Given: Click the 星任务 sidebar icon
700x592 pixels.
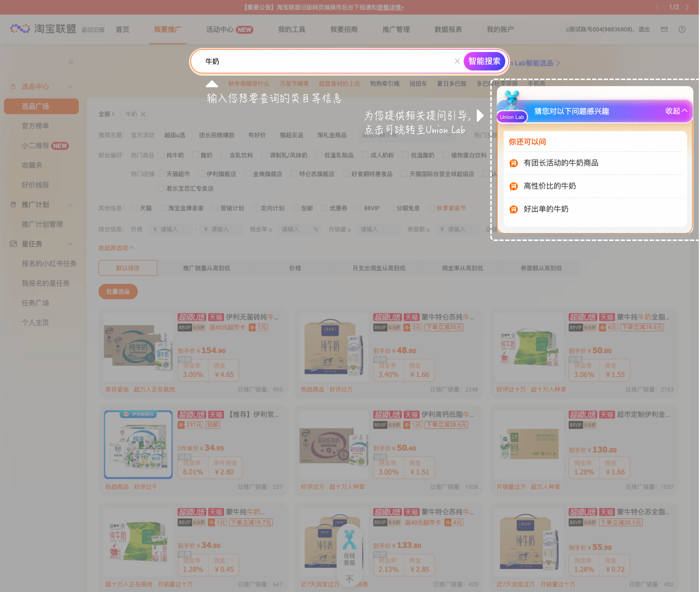Looking at the screenshot, I should coord(13,244).
